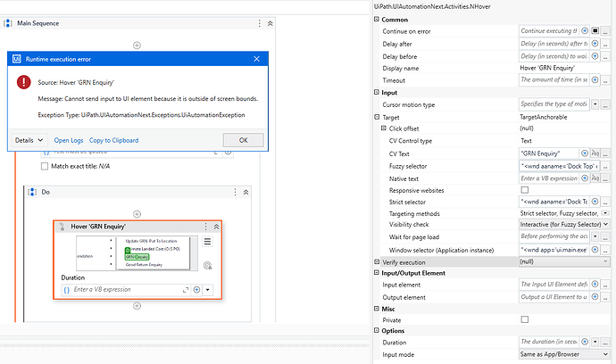The width and height of the screenshot is (616, 364).
Task: Close the Runtime execution error dialog
Action: click(x=256, y=59)
